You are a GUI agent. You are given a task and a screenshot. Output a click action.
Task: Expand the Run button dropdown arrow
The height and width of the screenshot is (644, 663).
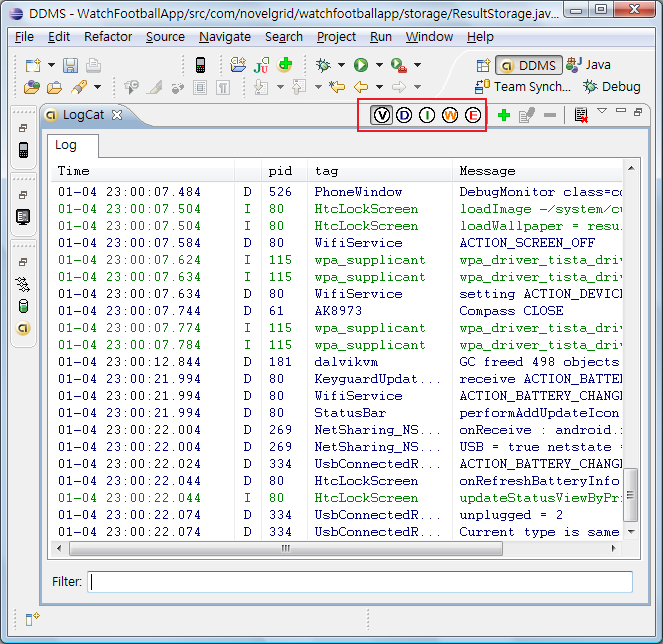click(x=377, y=66)
